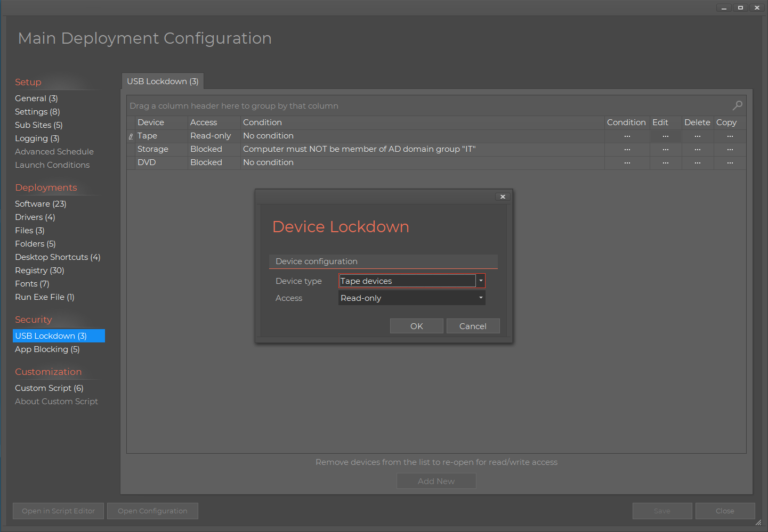Click the window resize grip icon
Screen dimensions: 768x532
(x=758, y=522)
